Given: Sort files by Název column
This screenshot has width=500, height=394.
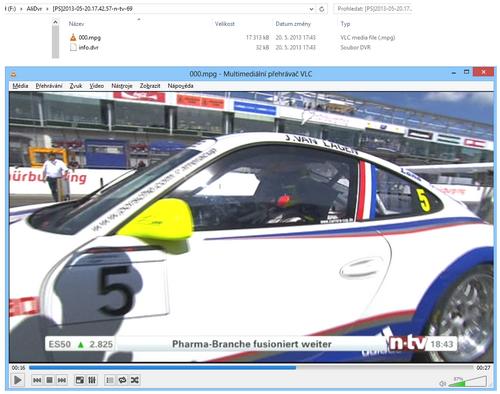Looking at the screenshot, I should click(x=76, y=24).
